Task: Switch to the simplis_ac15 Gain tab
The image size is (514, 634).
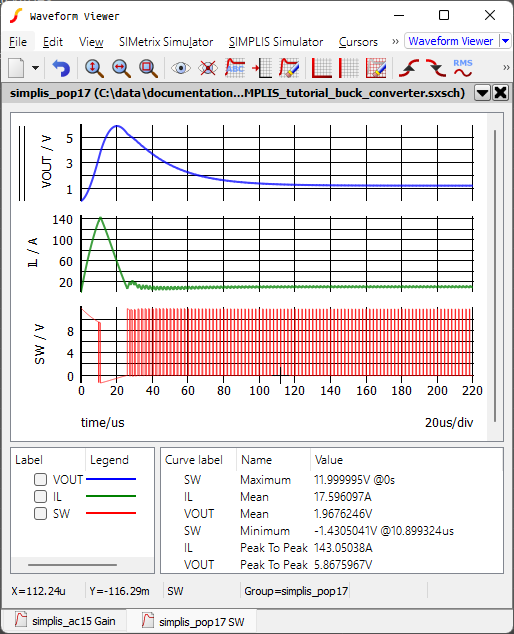Action: pos(66,621)
